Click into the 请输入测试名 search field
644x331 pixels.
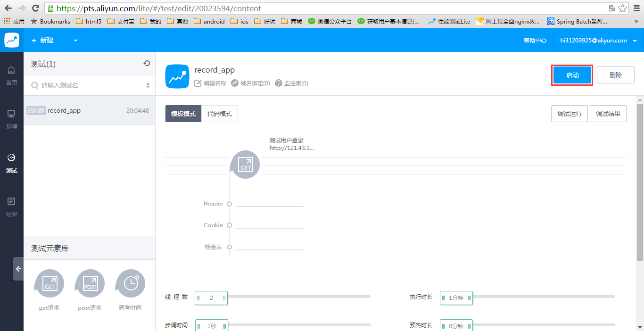coord(90,85)
